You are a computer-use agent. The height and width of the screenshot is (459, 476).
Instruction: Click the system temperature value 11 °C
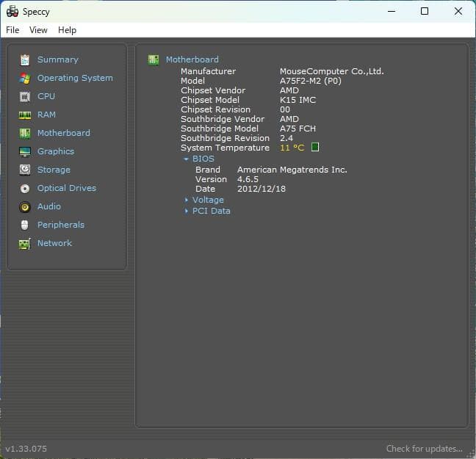(x=292, y=148)
